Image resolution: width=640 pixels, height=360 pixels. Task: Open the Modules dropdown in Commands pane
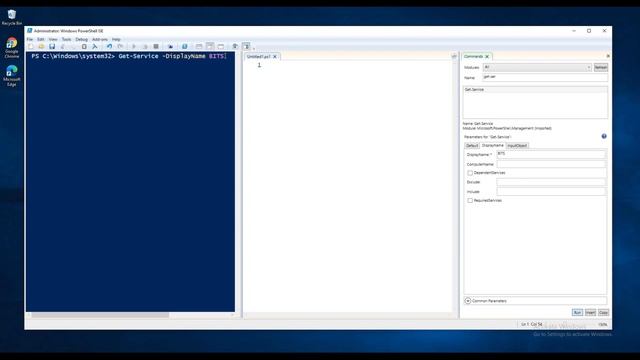point(537,67)
